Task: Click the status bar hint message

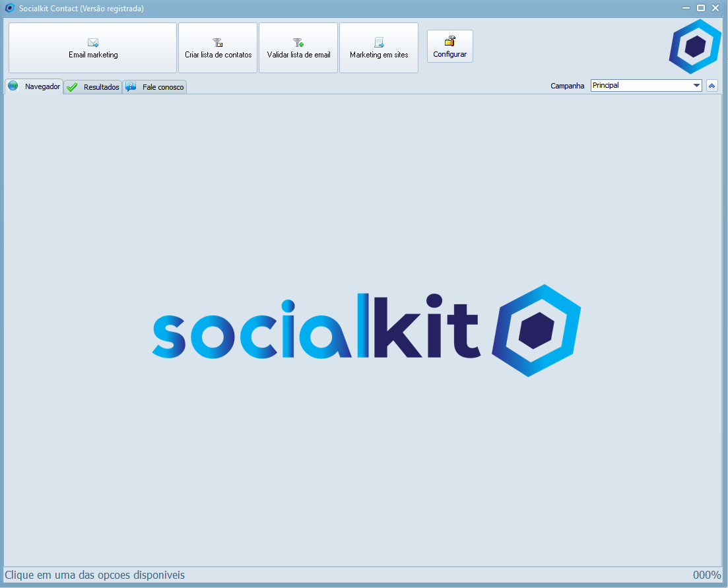Action: tap(95, 575)
